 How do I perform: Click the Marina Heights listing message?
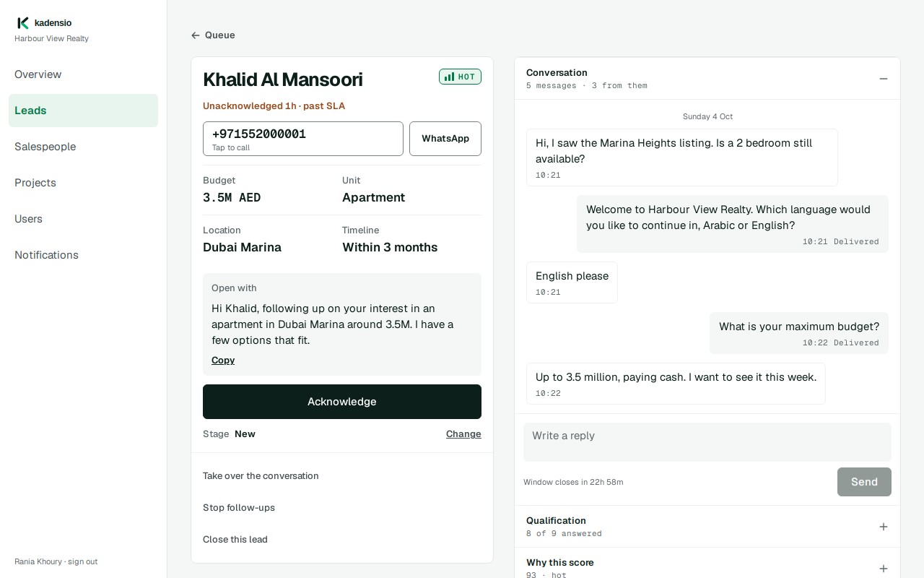[x=682, y=158]
